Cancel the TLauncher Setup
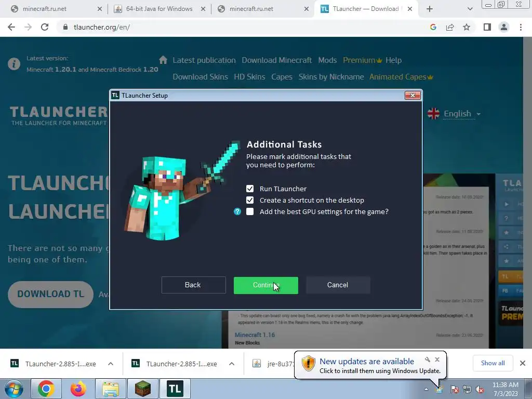Screen dimensions: 532x399 (x=338, y=285)
